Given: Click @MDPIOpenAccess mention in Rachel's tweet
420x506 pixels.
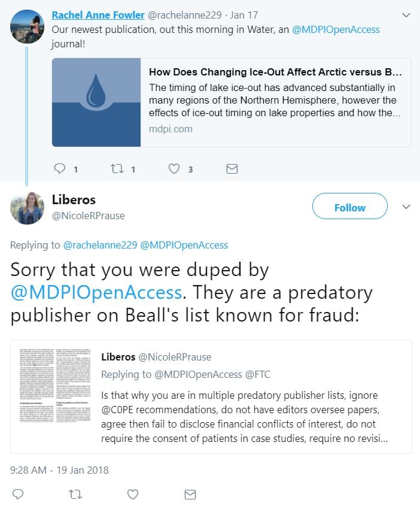Looking at the screenshot, I should coord(336,29).
